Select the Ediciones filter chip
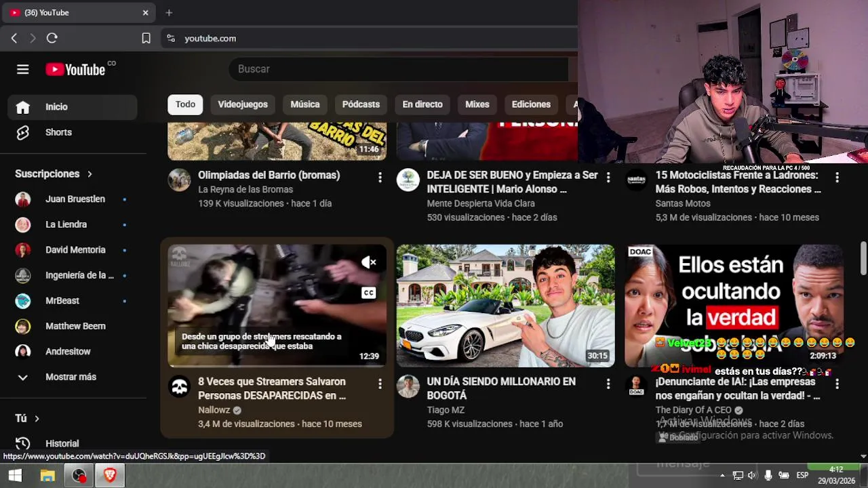868x488 pixels. (531, 104)
